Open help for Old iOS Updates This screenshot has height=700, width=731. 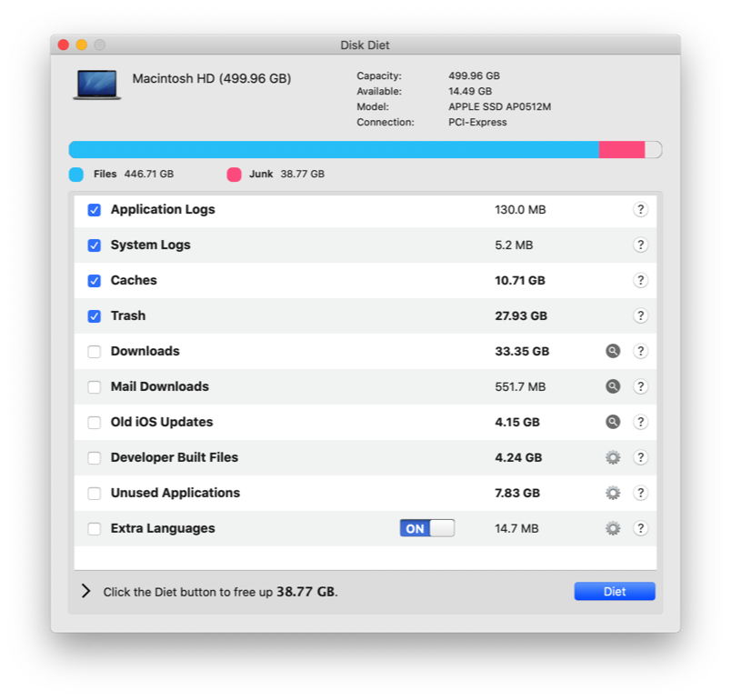point(641,422)
